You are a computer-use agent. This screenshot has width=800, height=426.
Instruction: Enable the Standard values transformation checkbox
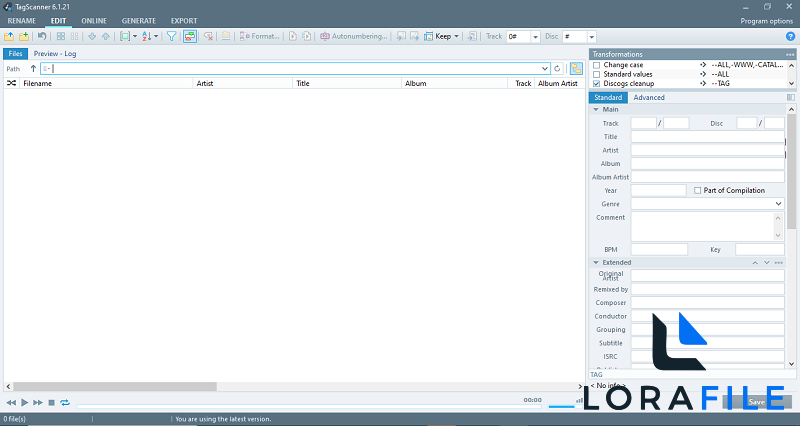point(596,74)
